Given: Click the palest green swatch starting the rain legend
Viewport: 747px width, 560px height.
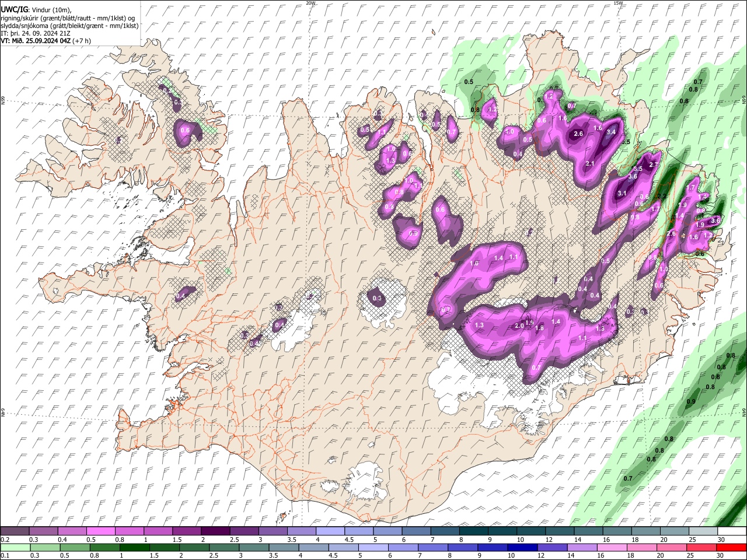Looking at the screenshot, I should (15, 547).
